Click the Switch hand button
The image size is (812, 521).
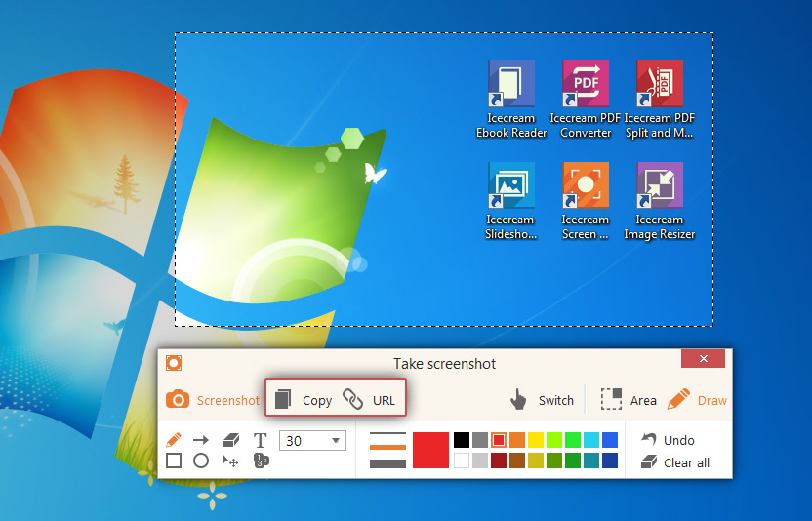[x=542, y=400]
